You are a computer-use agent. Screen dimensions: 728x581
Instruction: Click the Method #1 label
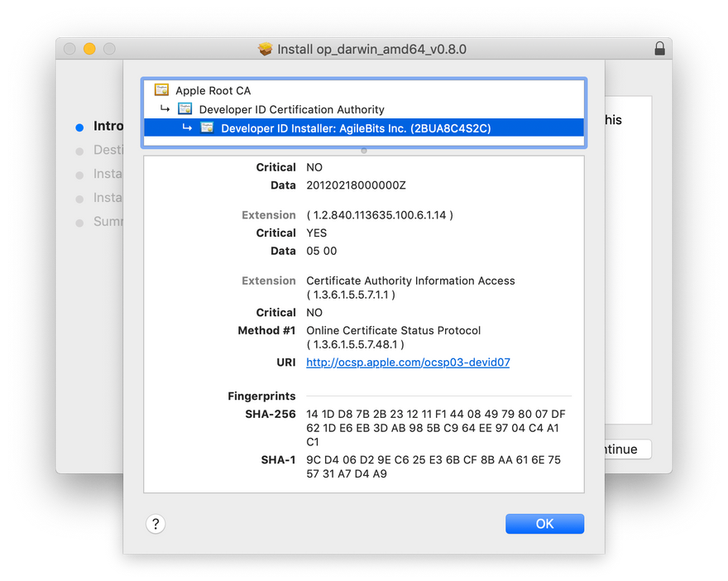tap(266, 330)
